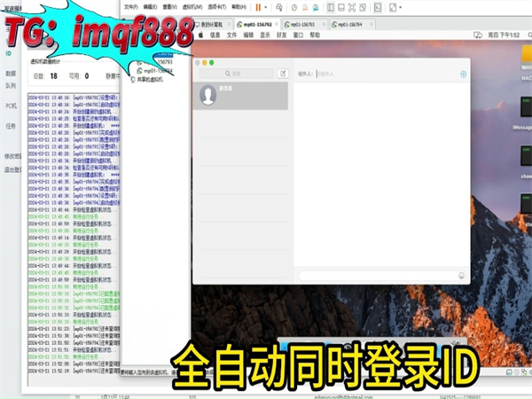Open the dropdown arrow beside pause button
The height and width of the screenshot is (399, 532).
267,6
